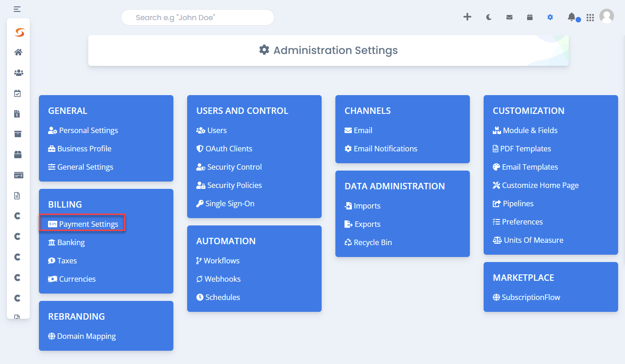Open Users under Users and Control
The width and height of the screenshot is (625, 364).
(x=212, y=130)
